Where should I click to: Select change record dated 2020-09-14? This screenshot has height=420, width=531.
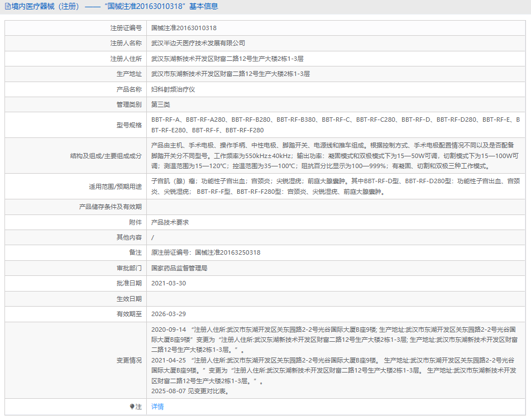coord(334,340)
